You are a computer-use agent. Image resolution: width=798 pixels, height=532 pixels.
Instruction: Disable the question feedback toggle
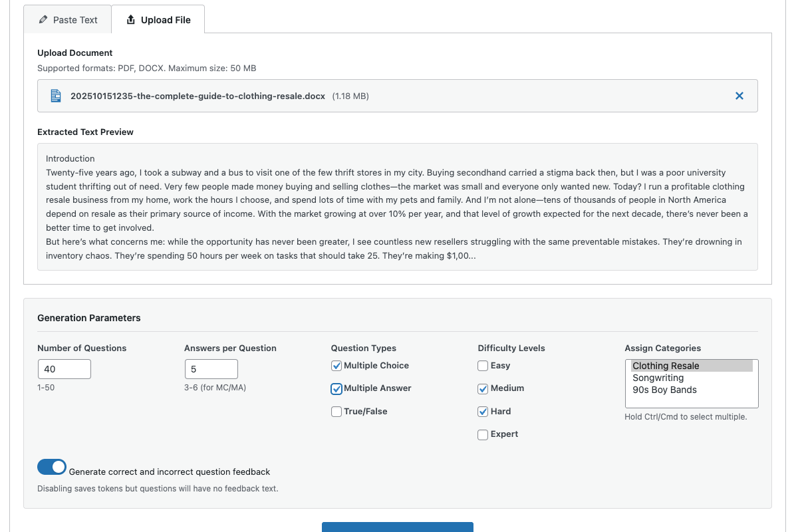(x=52, y=467)
